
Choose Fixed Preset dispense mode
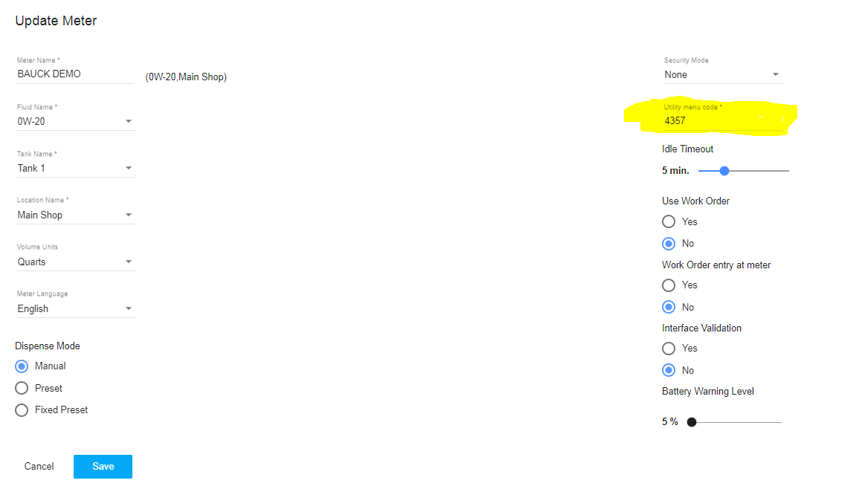[22, 410]
